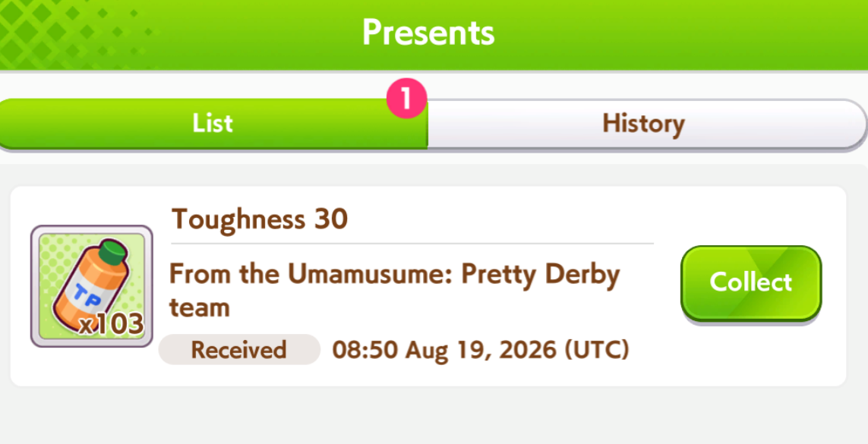Screen dimensions: 868x444
Task: Select the Toughness 30 item title
Action: [260, 219]
